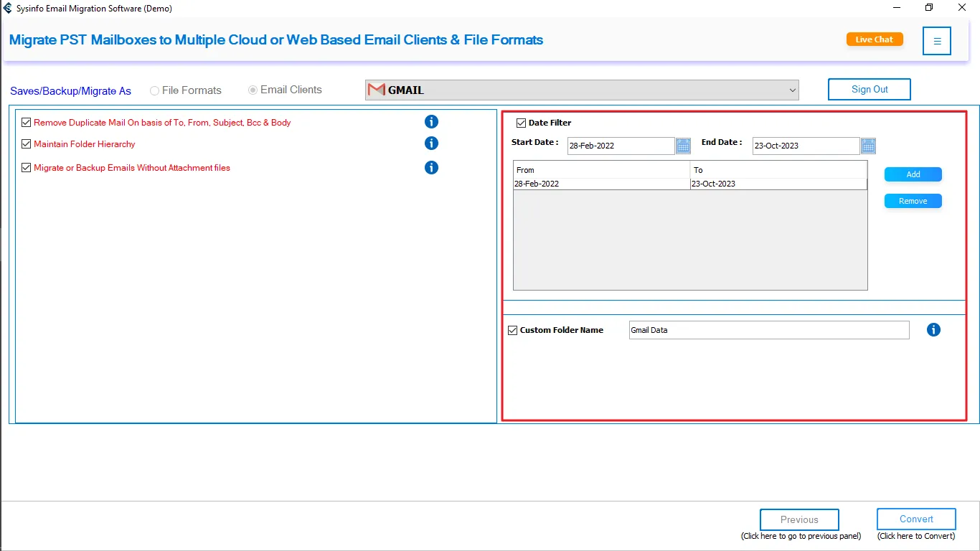This screenshot has width=980, height=551.
Task: Click the Gmail logo in the client selector
Action: pyautogui.click(x=376, y=90)
